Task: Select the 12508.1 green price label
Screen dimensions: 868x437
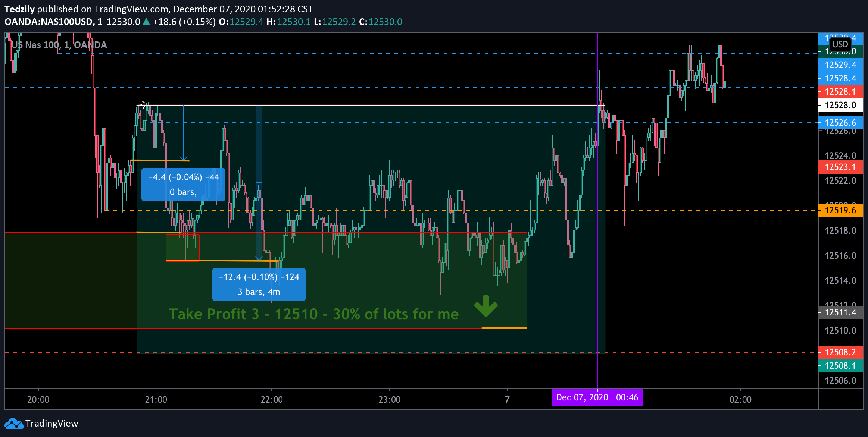Action: point(840,366)
